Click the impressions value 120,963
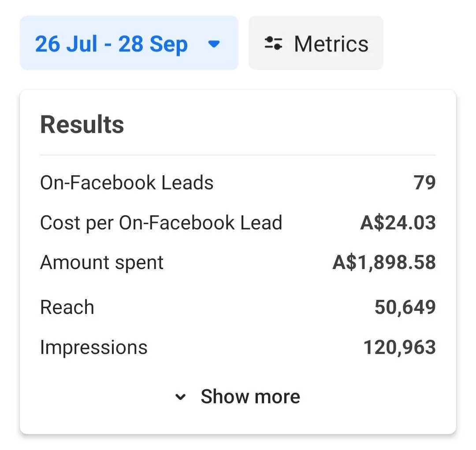The width and height of the screenshot is (476, 450). tap(399, 347)
